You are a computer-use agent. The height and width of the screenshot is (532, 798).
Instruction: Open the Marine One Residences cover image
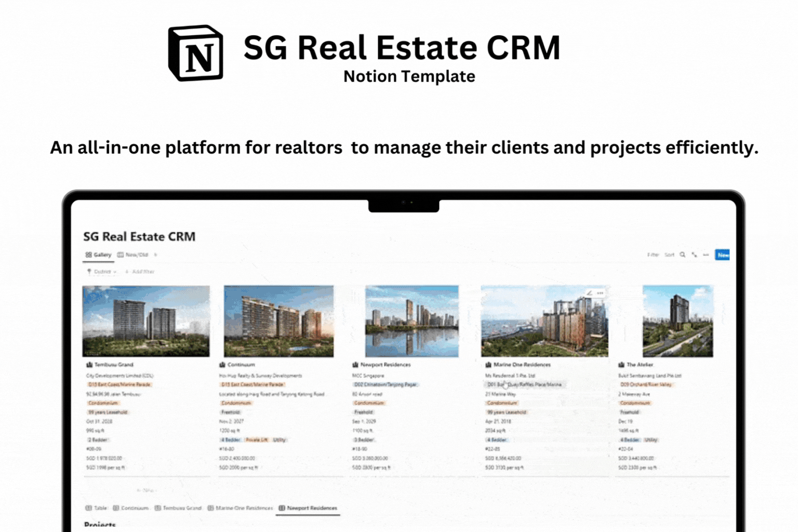[544, 321]
